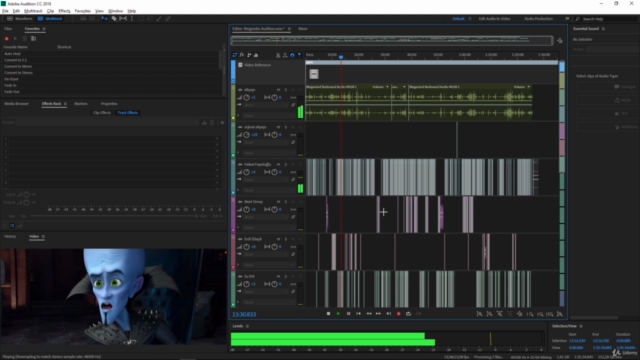Mute the Mert Onay track
The image size is (640, 360).
click(278, 202)
